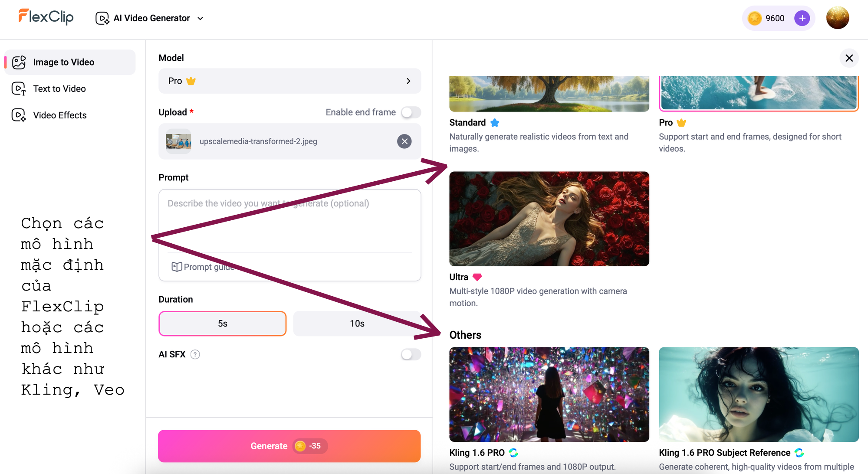868x474 pixels.
Task: Click the Video Effects icon
Action: [19, 115]
